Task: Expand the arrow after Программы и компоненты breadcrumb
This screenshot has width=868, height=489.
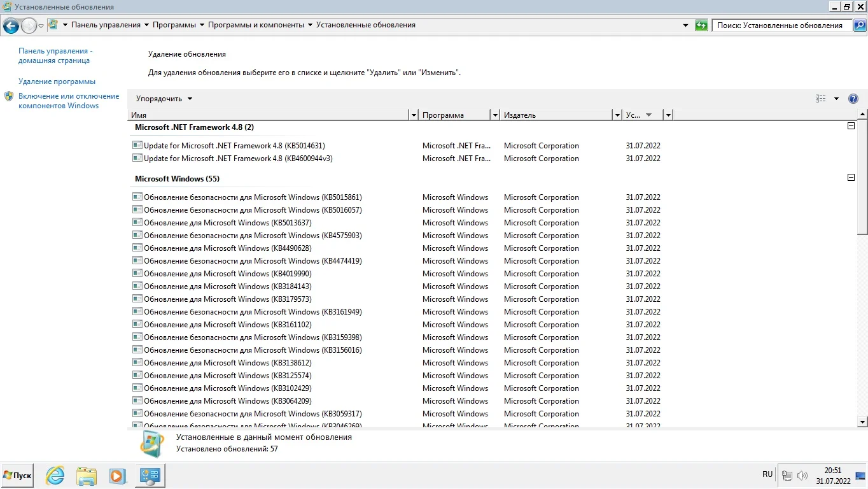Action: click(310, 25)
